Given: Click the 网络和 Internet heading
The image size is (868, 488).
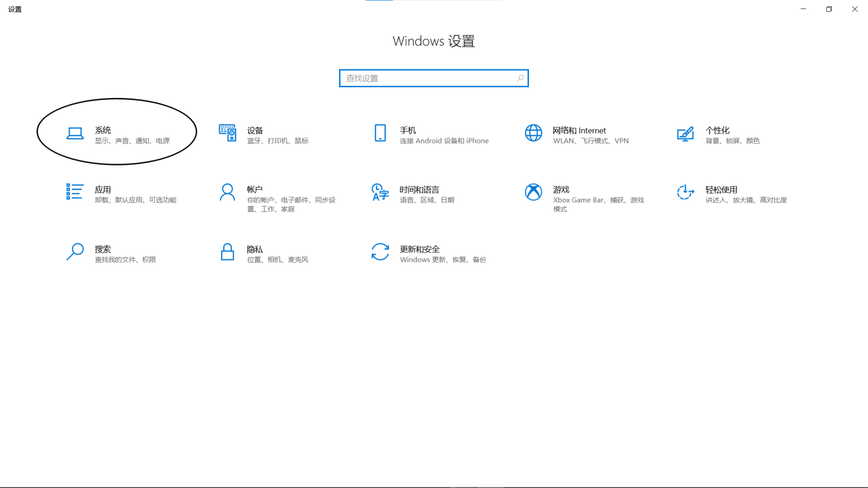Looking at the screenshot, I should [579, 131].
